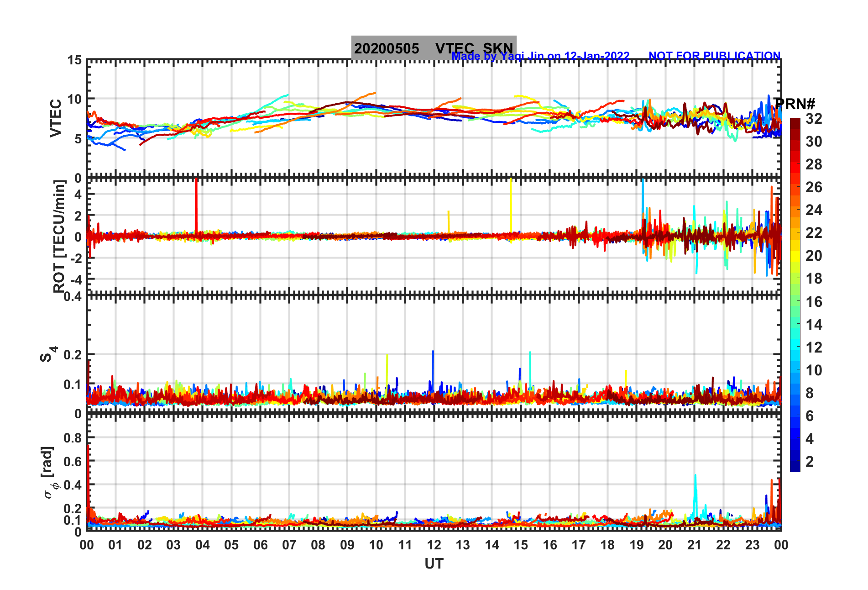This screenshot has width=868, height=590.
Task: Click the plot title '20200505 VTEC SKN'
Action: (x=434, y=48)
